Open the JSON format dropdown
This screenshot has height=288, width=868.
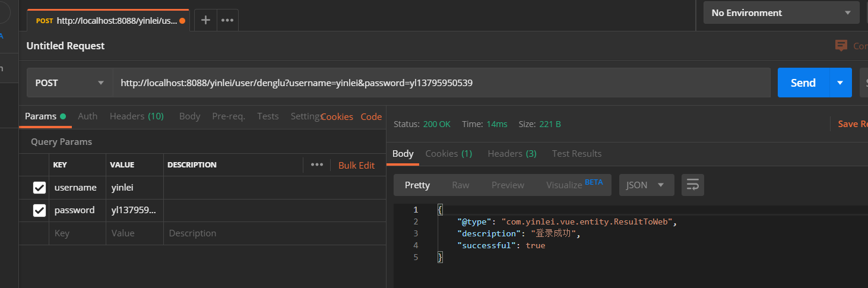(646, 185)
